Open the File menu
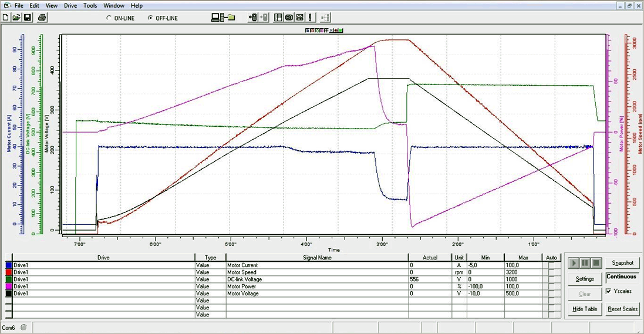This screenshot has height=334, width=644. (x=19, y=5)
